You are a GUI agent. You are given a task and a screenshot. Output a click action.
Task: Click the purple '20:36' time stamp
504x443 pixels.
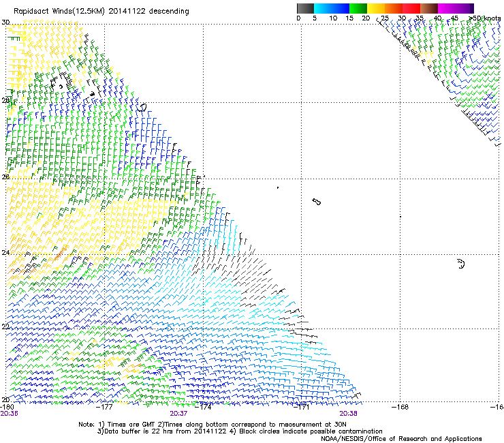tap(9, 414)
